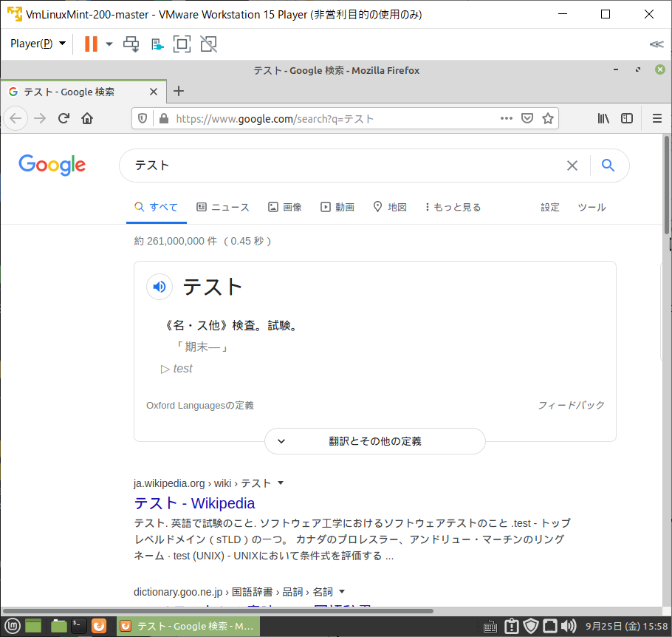The image size is (672, 637).
Task: Expand the テスト - Wikipedia result options arrow
Action: 283,483
